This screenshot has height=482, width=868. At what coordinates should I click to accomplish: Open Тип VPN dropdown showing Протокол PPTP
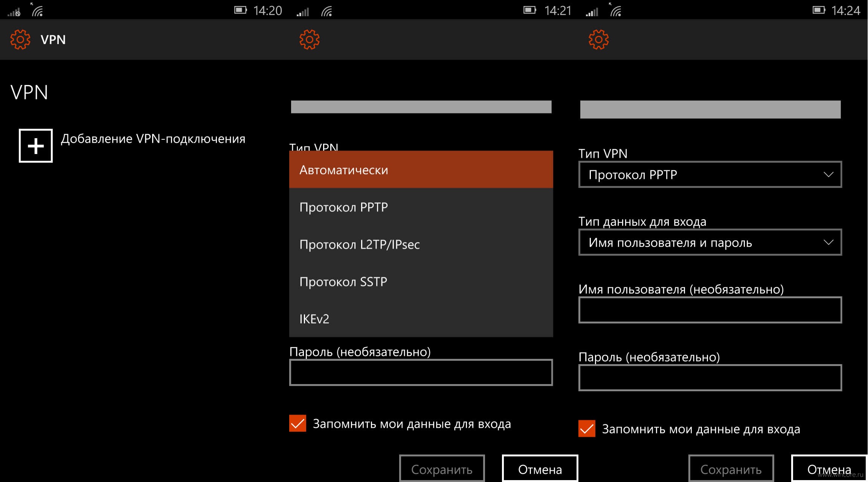pyautogui.click(x=710, y=174)
